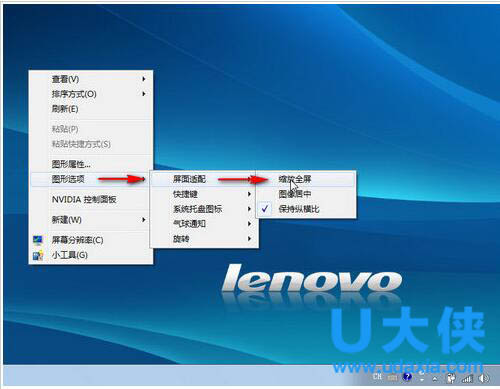Image resolution: width=500 pixels, height=389 pixels.
Task: Select 图形选项 menu entry
Action: [91, 179]
